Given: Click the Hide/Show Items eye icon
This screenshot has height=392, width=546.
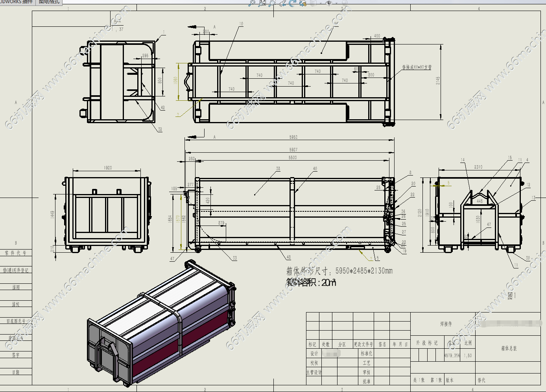Looking at the screenshot, I should click(329, 3).
